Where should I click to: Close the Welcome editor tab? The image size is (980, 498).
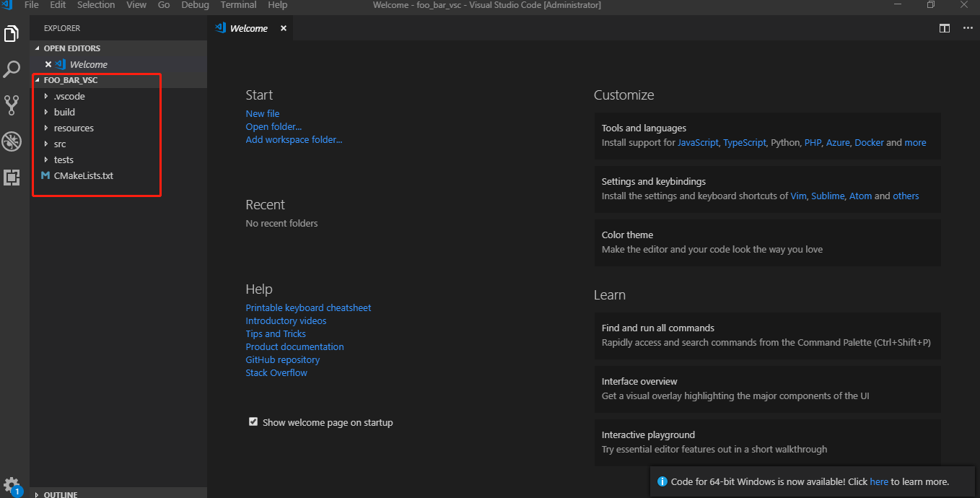coord(284,28)
